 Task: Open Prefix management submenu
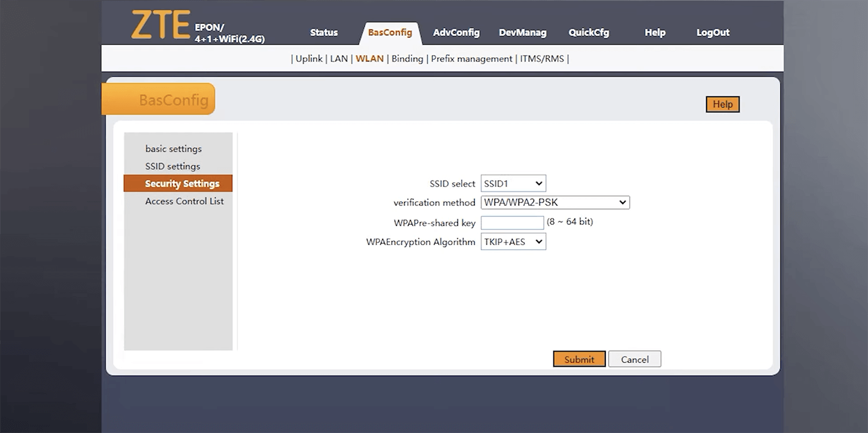472,58
